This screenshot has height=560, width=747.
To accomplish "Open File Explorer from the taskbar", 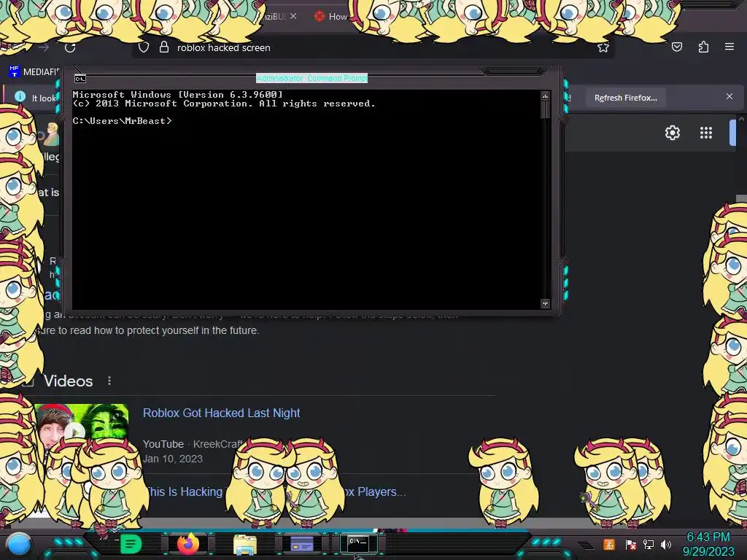I will [245, 544].
